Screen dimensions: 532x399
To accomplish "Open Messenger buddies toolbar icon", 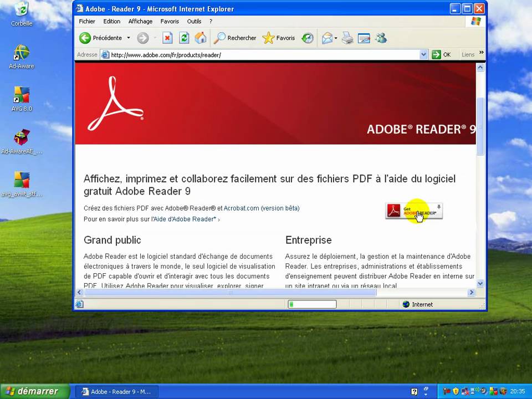I will [x=381, y=38].
